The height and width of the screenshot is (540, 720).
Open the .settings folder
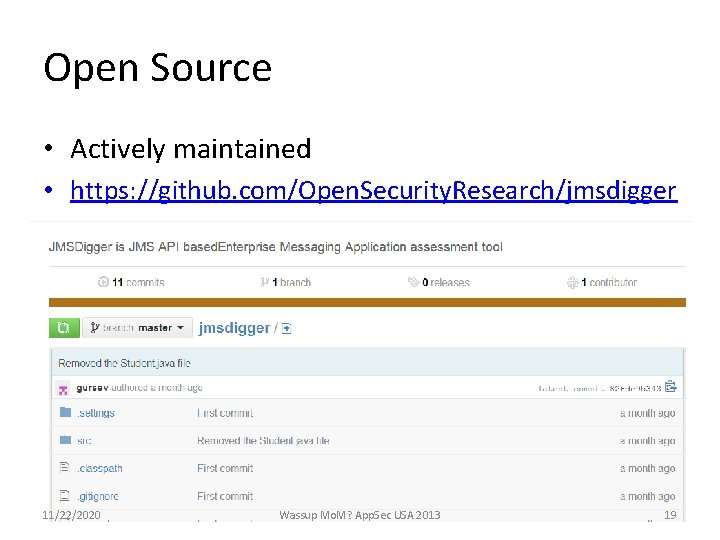[x=96, y=413]
